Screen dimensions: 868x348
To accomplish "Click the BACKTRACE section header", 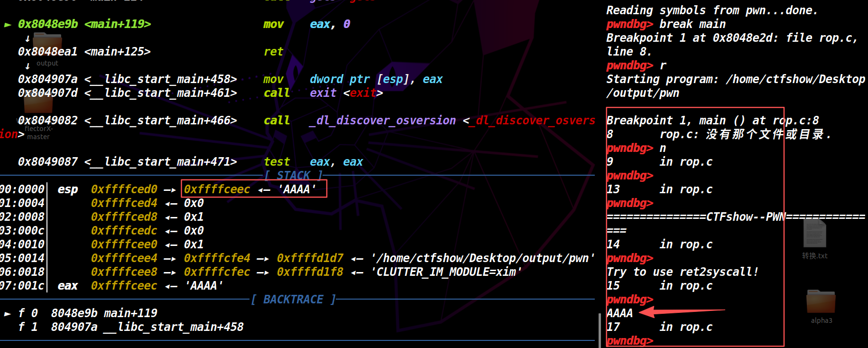I will 293,300.
